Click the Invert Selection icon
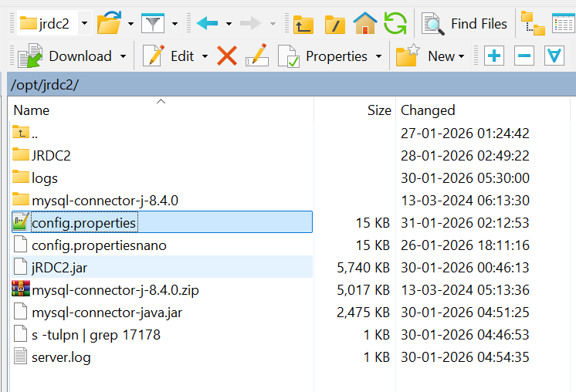Image resolution: width=576 pixels, height=392 pixels. (554, 56)
